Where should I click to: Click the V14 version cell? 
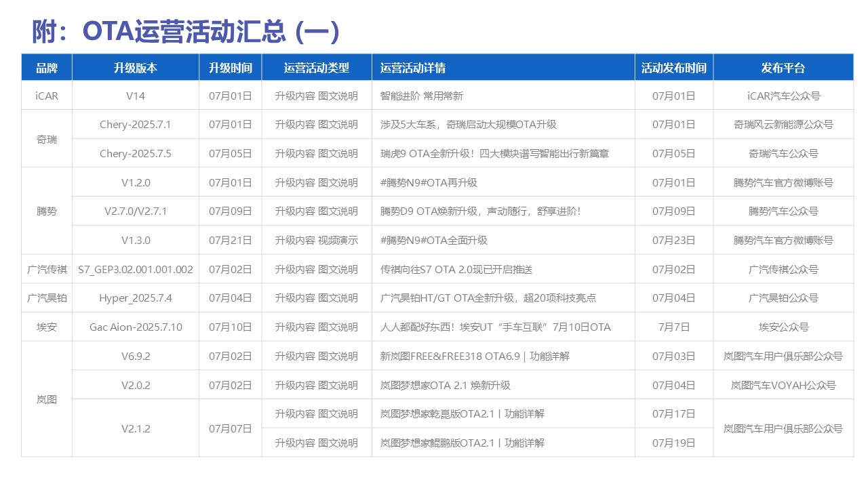click(x=136, y=96)
